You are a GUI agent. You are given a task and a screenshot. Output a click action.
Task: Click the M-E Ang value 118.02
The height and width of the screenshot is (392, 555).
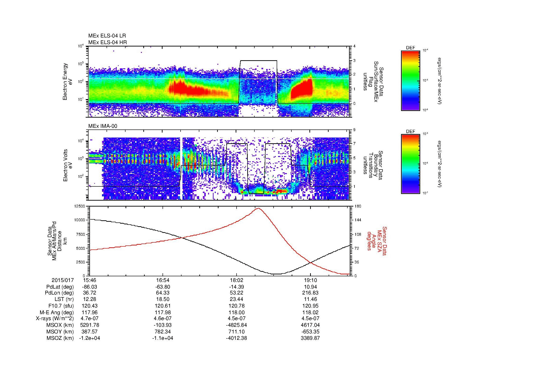[x=310, y=313]
